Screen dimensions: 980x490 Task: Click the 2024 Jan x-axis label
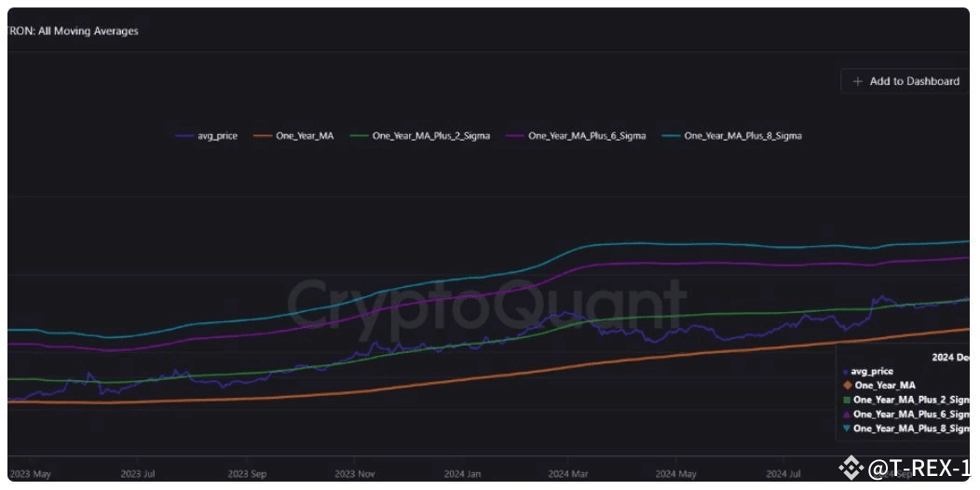pyautogui.click(x=462, y=473)
